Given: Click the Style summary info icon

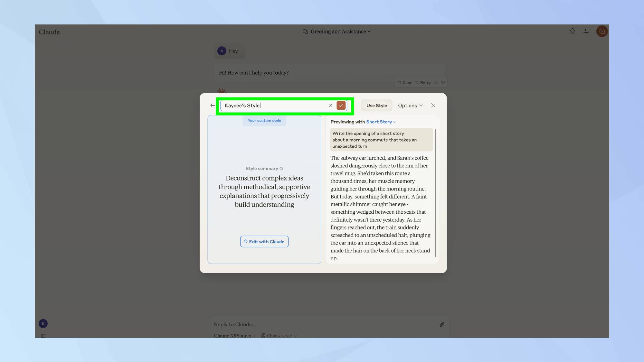Looking at the screenshot, I should click(x=281, y=169).
